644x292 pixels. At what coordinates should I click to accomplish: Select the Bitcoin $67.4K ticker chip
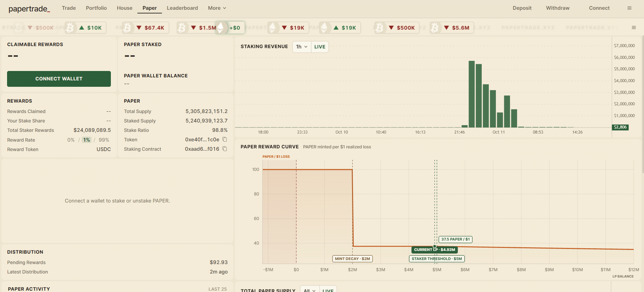145,28
